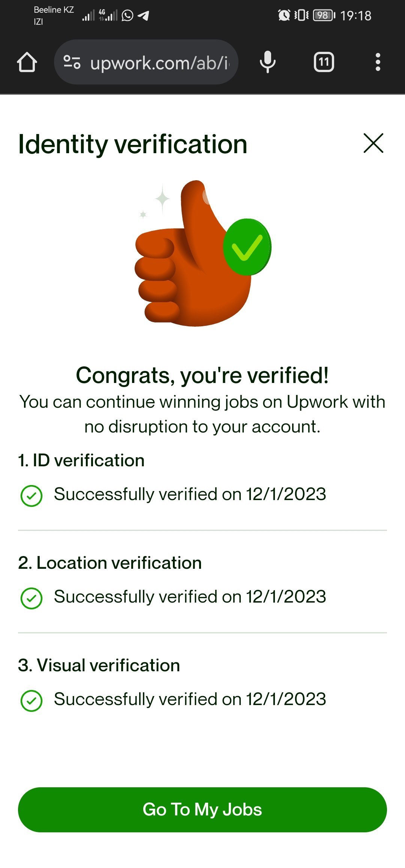Tap the Visual verification heading

(x=99, y=666)
